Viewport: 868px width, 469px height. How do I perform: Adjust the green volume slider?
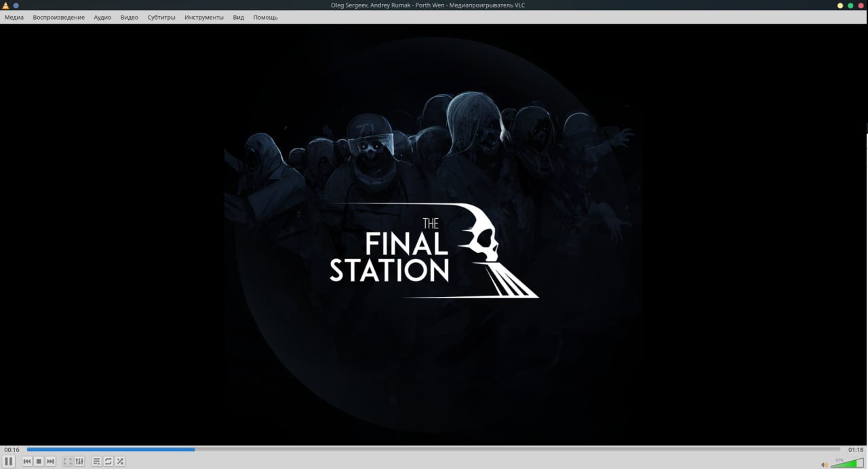click(848, 463)
